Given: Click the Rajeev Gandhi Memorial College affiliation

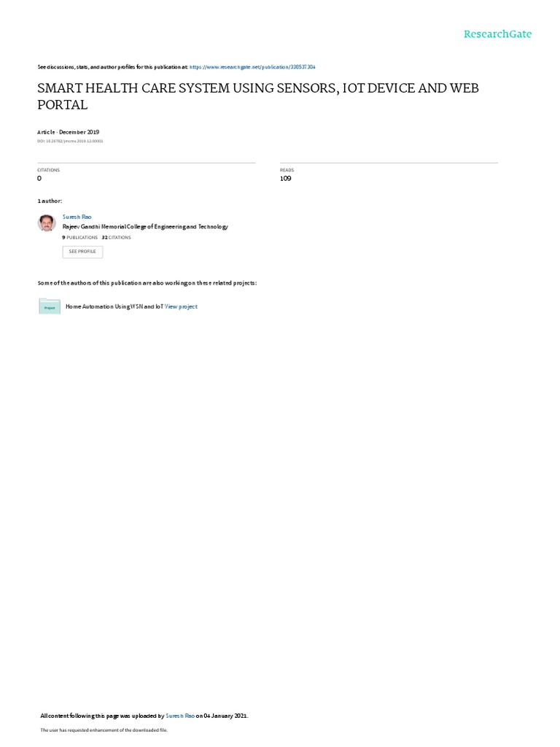Looking at the screenshot, I should [145, 227].
